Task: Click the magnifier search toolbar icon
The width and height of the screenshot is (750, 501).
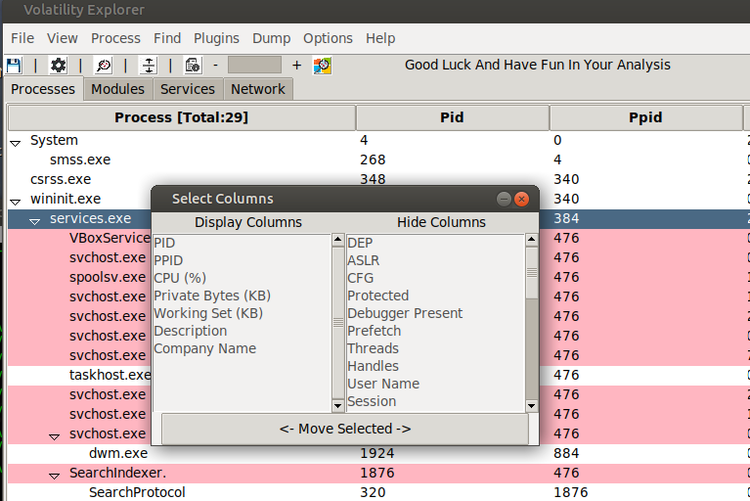Action: [x=103, y=65]
